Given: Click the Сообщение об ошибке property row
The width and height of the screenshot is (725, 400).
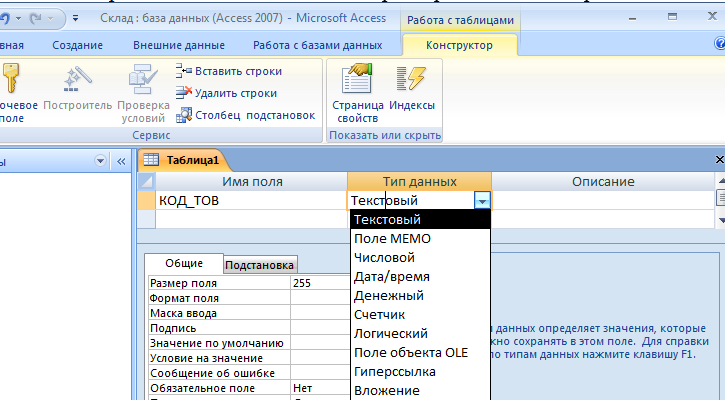Looking at the screenshot, I should point(249,373).
